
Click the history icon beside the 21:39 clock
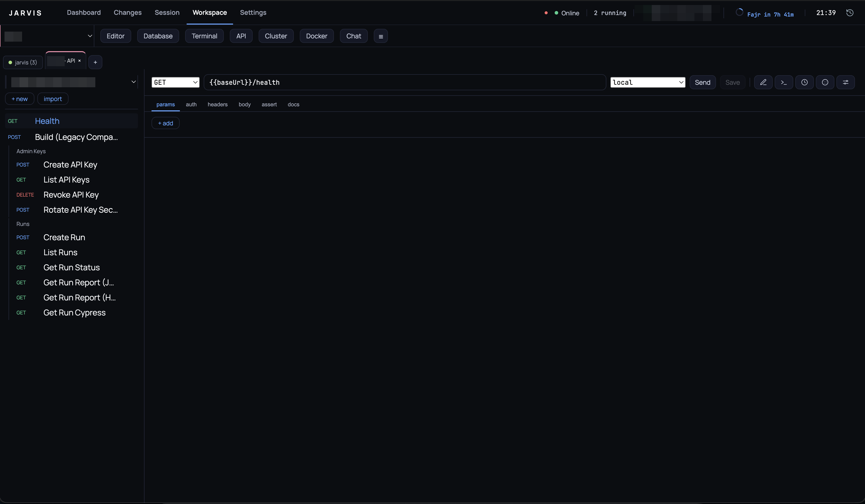click(849, 13)
